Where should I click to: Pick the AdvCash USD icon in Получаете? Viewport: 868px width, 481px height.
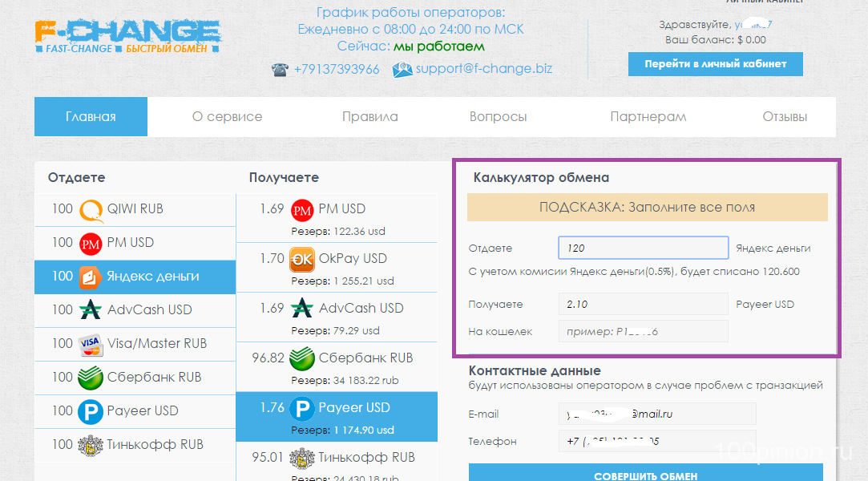coord(301,309)
